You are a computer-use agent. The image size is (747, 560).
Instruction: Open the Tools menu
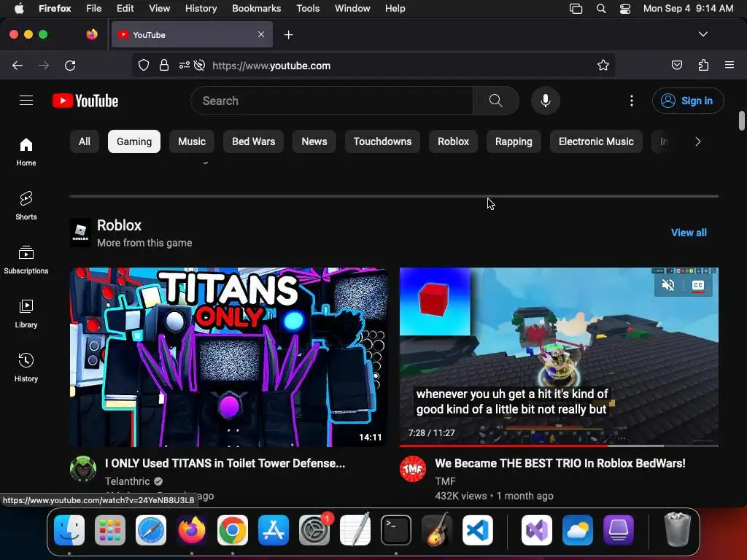[x=308, y=8]
